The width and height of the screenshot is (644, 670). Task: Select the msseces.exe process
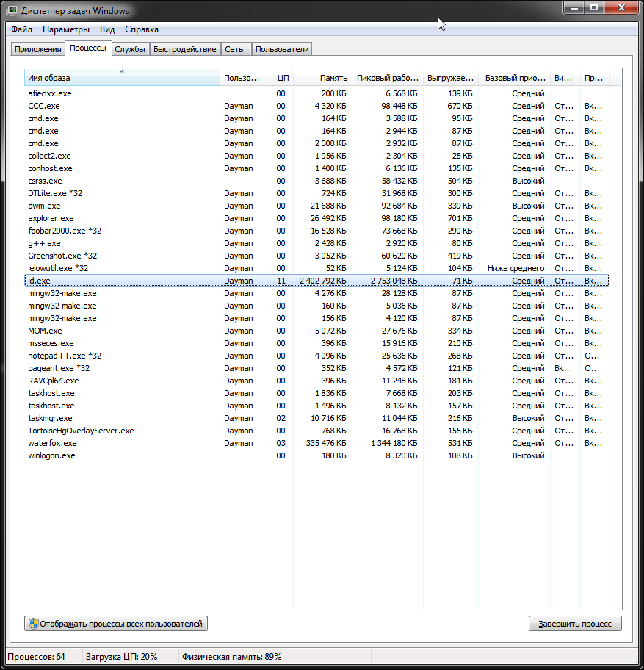coord(316,343)
